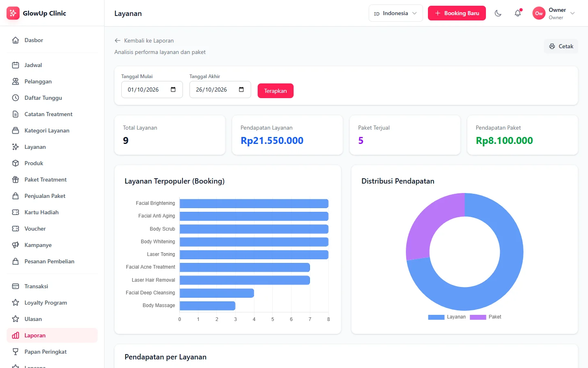Open notifications bell icon
Image resolution: width=588 pixels, height=368 pixels.
pyautogui.click(x=518, y=13)
